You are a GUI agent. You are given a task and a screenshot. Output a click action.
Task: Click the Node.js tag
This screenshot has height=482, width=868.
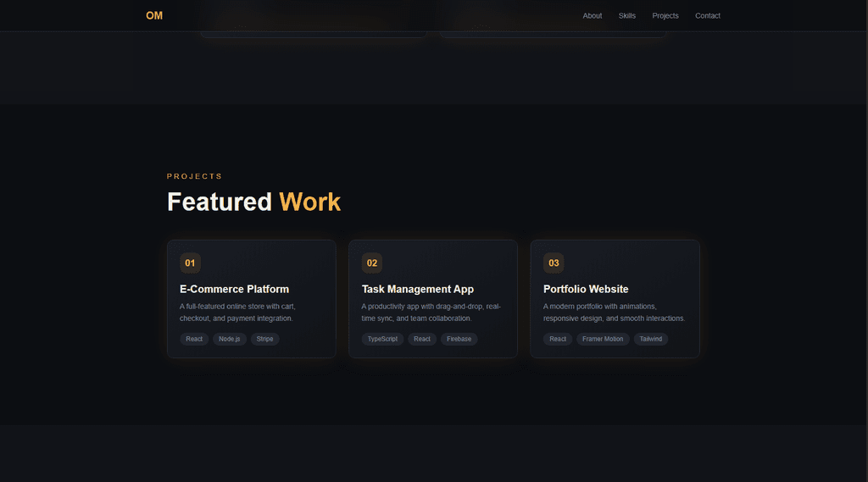click(229, 339)
